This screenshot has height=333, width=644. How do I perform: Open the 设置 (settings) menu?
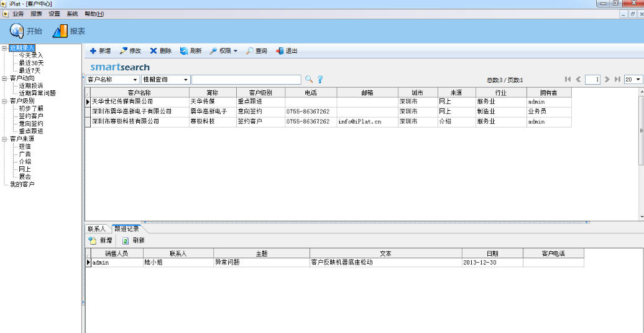(54, 14)
